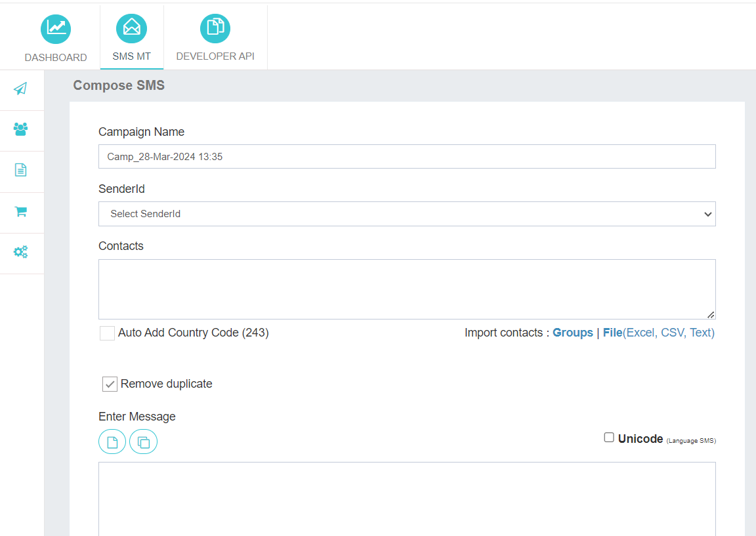Click the Developer API documents icon
This screenshot has width=756, height=536.
(215, 28)
